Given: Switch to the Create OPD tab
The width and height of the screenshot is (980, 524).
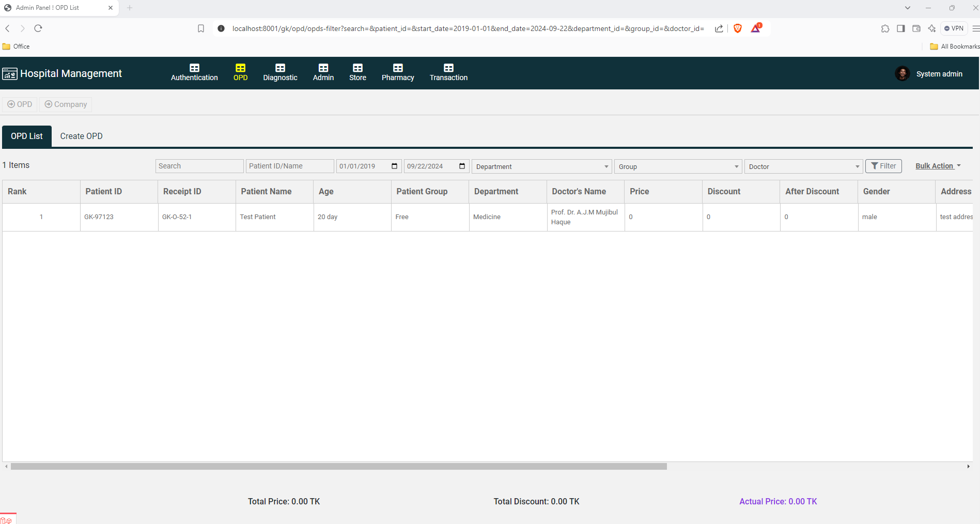Looking at the screenshot, I should [81, 136].
